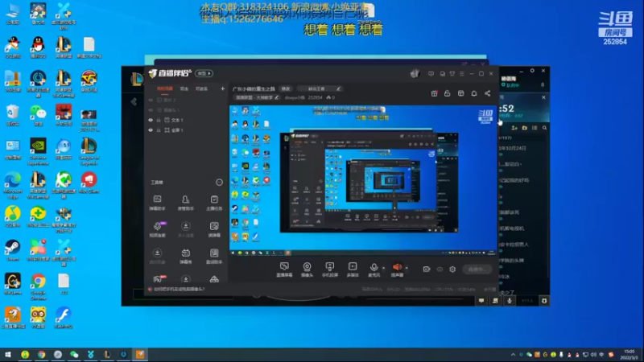Collapse the left sidebar with the chevron arrow
This screenshot has height=362, width=644.
[x=134, y=101]
